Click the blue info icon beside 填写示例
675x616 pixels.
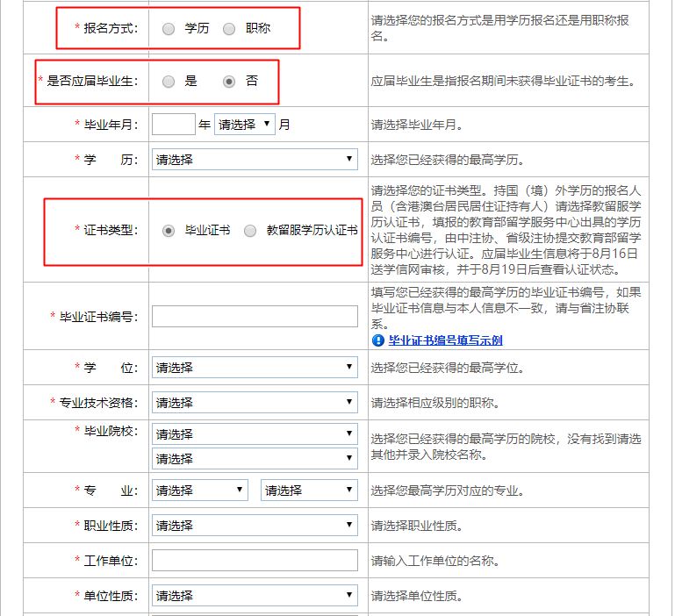[378, 340]
